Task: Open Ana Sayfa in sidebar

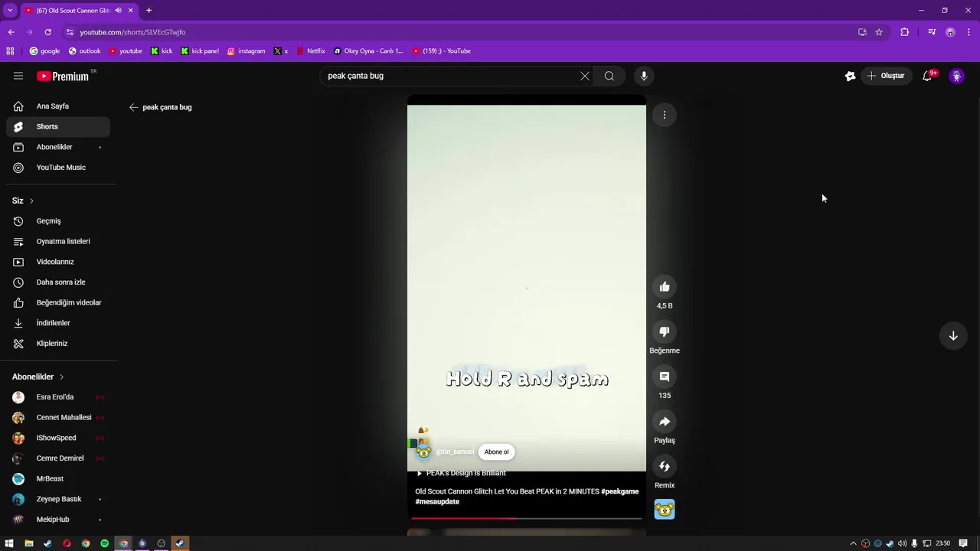Action: point(58,106)
